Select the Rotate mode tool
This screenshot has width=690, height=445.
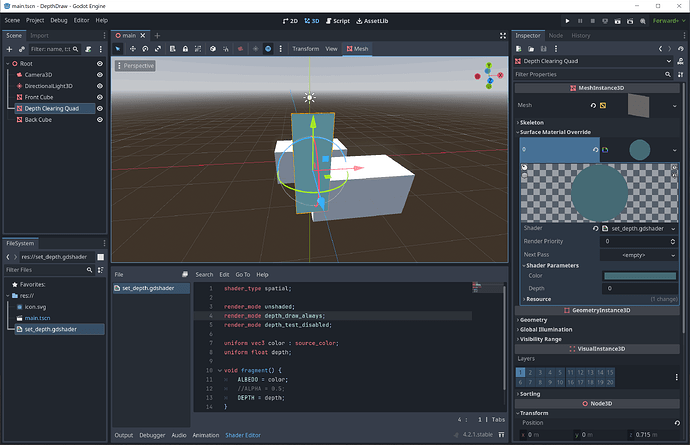coord(145,49)
